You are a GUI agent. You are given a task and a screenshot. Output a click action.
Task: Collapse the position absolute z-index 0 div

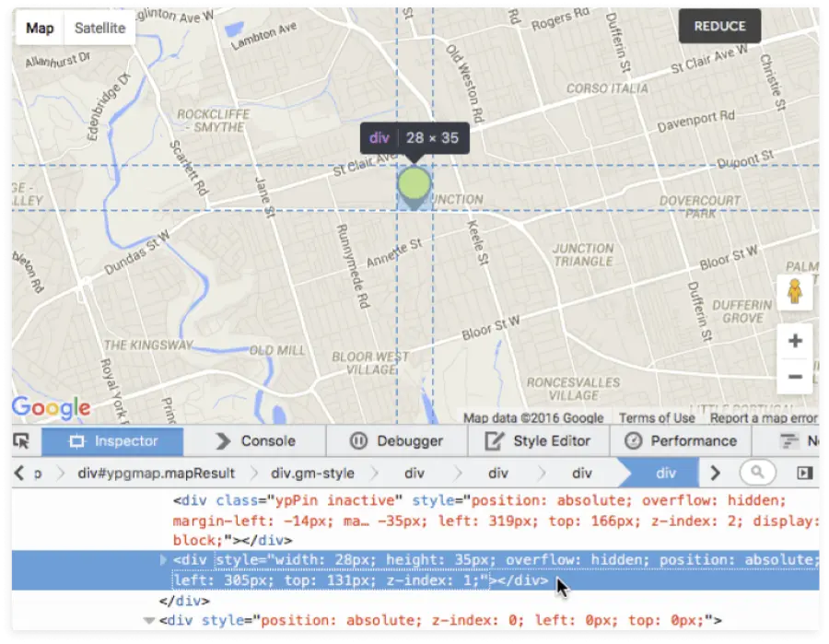click(x=149, y=620)
